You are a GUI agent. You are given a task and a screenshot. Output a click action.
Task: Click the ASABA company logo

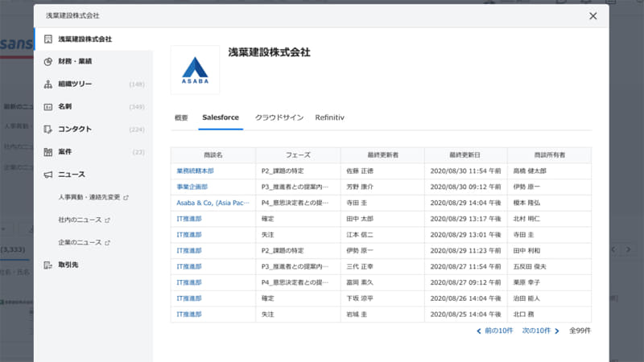pyautogui.click(x=195, y=70)
